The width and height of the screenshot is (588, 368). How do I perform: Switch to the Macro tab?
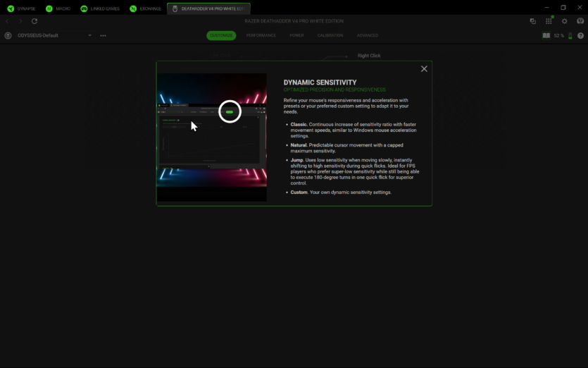[x=58, y=8]
